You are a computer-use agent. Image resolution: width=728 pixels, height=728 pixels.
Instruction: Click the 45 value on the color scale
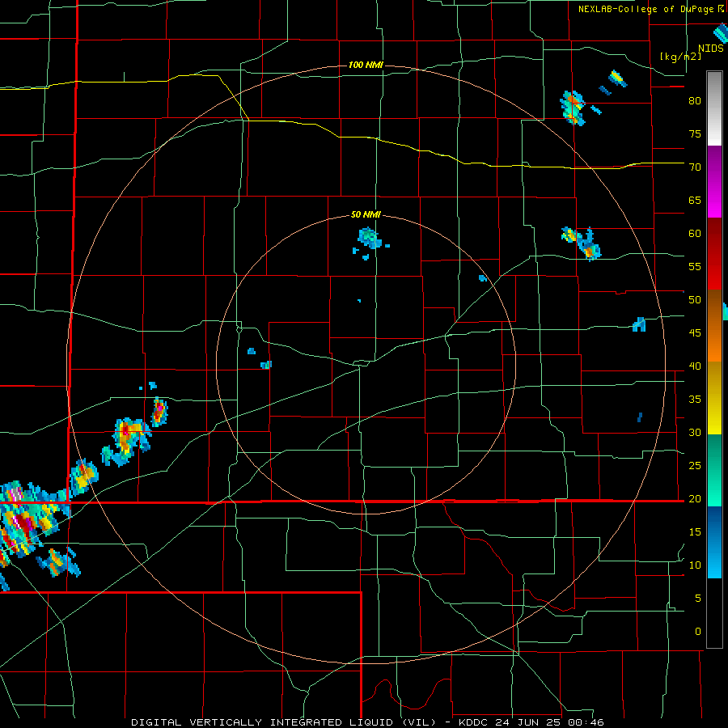pyautogui.click(x=695, y=333)
